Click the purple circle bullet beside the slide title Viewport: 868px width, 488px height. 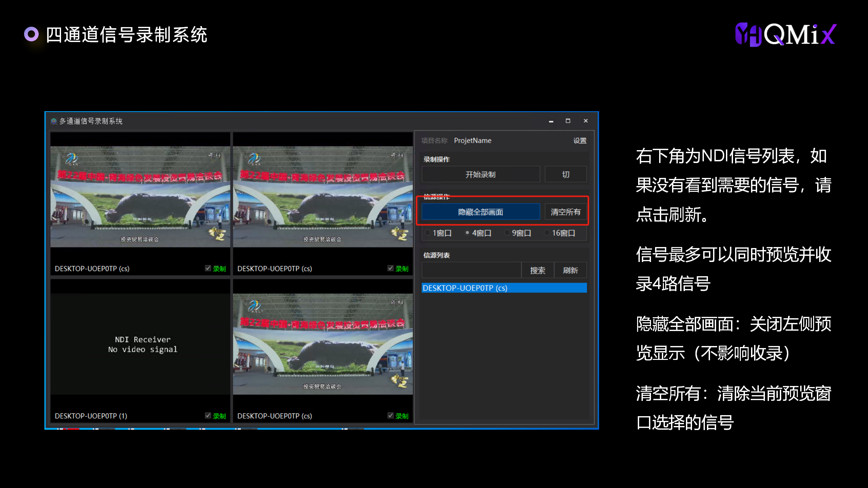click(32, 34)
